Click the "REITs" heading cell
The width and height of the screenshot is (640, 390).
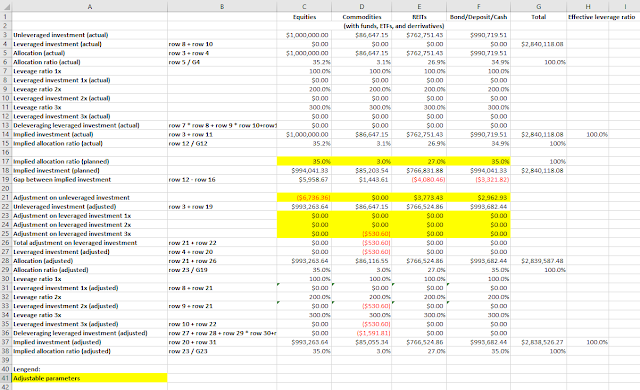pyautogui.click(x=419, y=17)
